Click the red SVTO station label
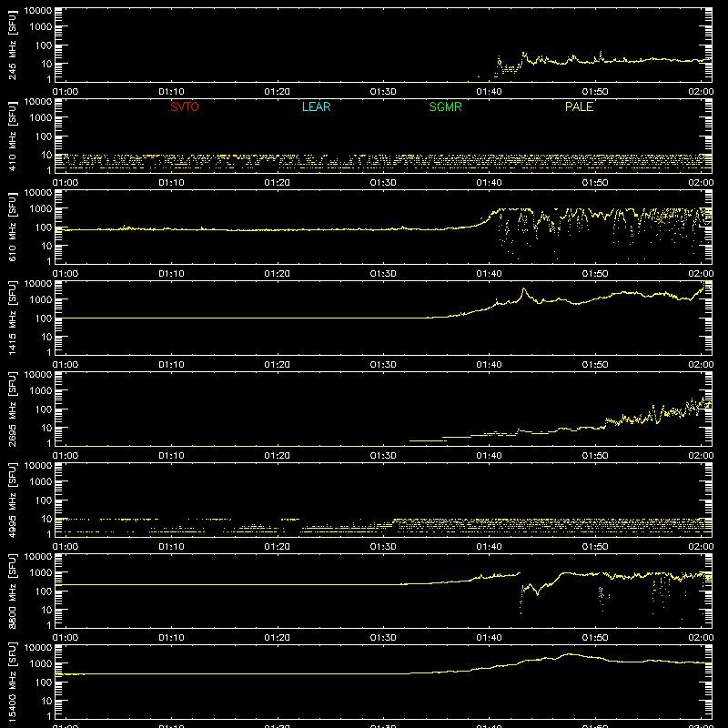 coord(185,106)
